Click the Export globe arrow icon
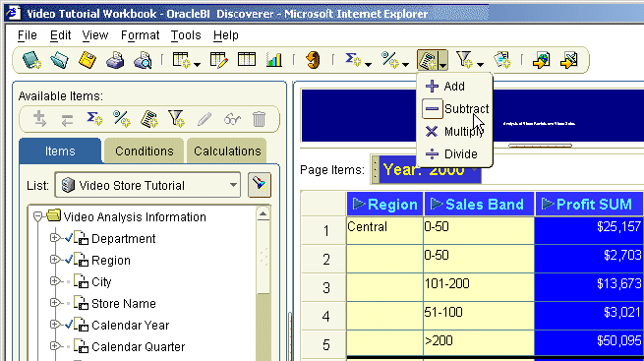 (x=542, y=60)
